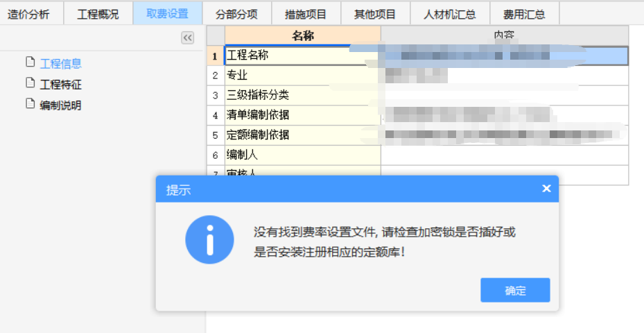Open 编制说明 in the left tree
Viewport: 644px width, 333px height.
tap(61, 105)
